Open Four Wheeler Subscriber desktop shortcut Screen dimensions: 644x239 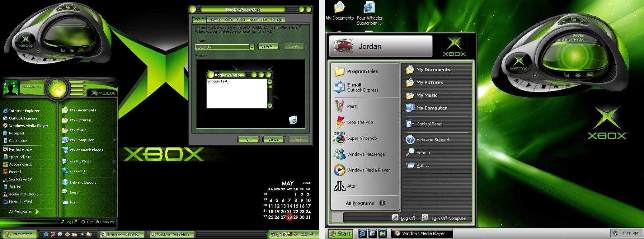(369, 13)
